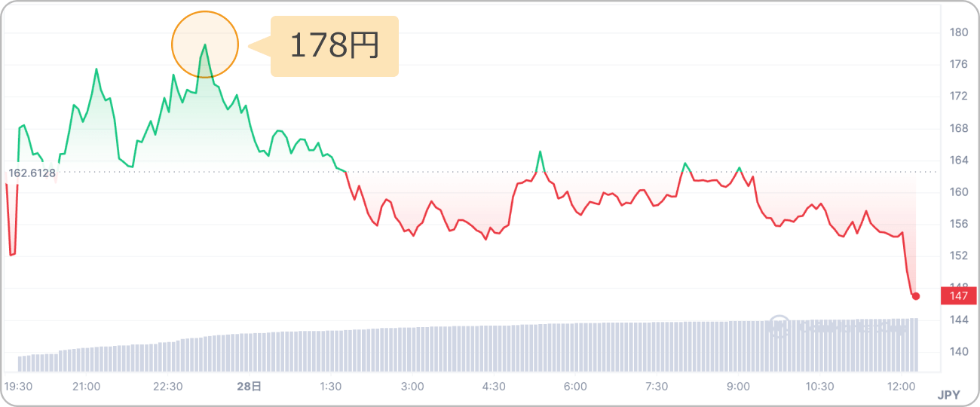Click the 162.6128 opening price label
The height and width of the screenshot is (407, 980).
tap(32, 173)
